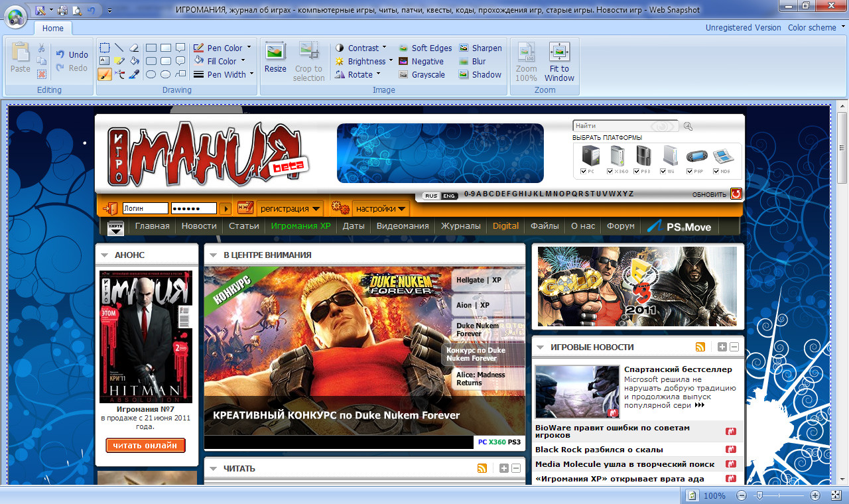Click Unregistered Version link
The image size is (849, 504).
pyautogui.click(x=744, y=28)
